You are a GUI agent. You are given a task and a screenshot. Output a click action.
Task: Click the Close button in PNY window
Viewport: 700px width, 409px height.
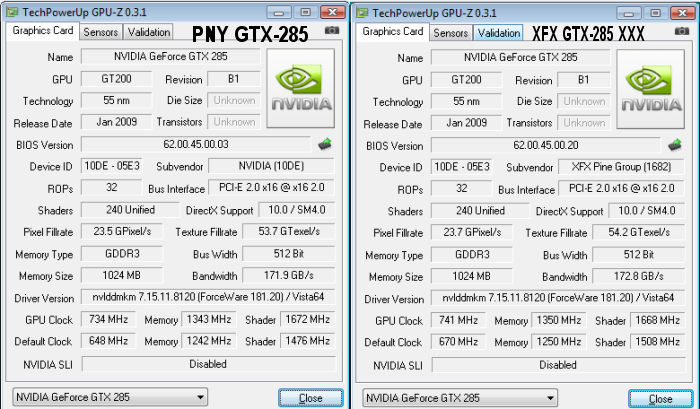coord(311,398)
